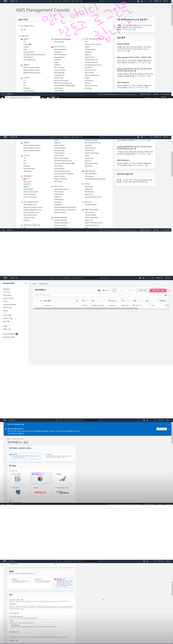The height and width of the screenshot is (644, 173).
Task: Click the 엔진 column sort arrow
Action: point(104,301)
